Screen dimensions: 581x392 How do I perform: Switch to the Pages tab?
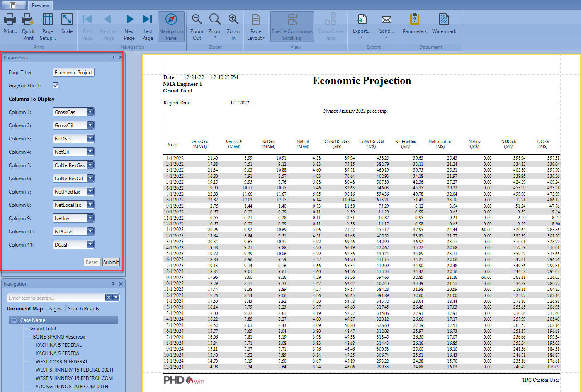(55, 309)
